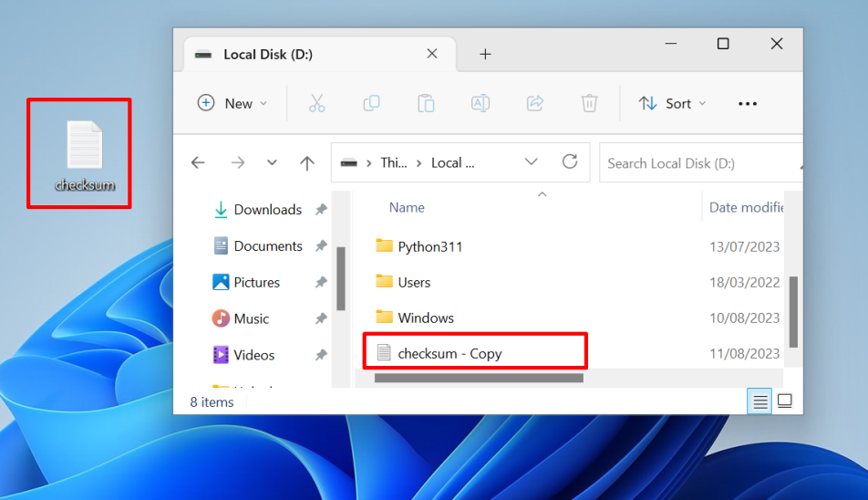Click the navigation pane scrollbar

341,278
